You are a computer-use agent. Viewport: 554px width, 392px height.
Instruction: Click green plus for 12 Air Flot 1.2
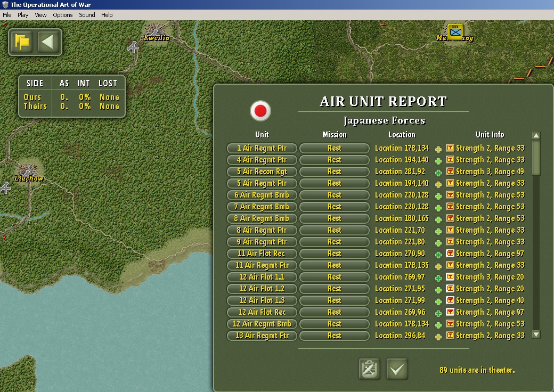click(438, 290)
